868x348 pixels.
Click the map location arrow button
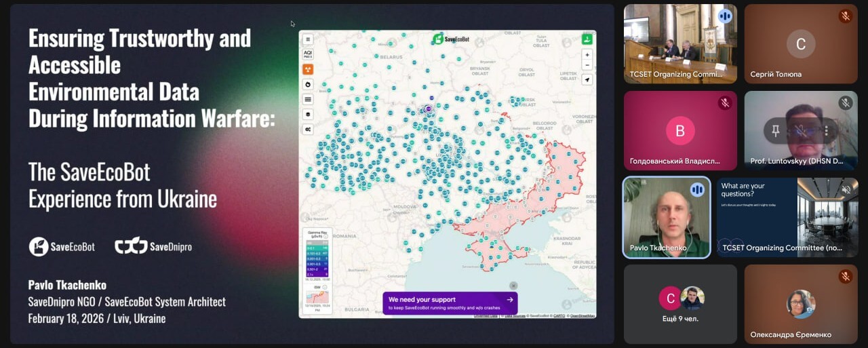coord(587,79)
